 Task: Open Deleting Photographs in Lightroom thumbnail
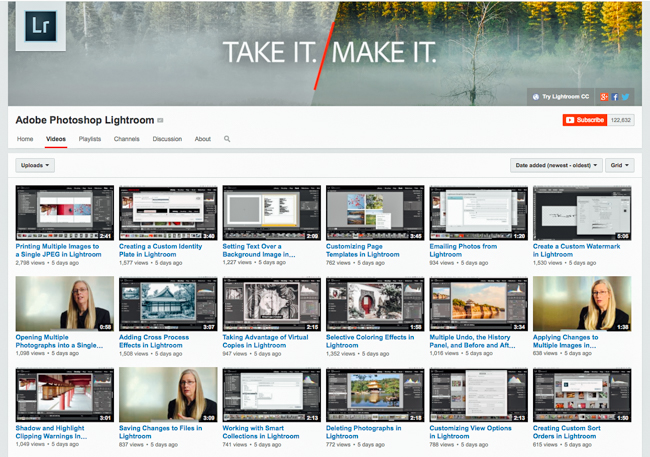(375, 394)
